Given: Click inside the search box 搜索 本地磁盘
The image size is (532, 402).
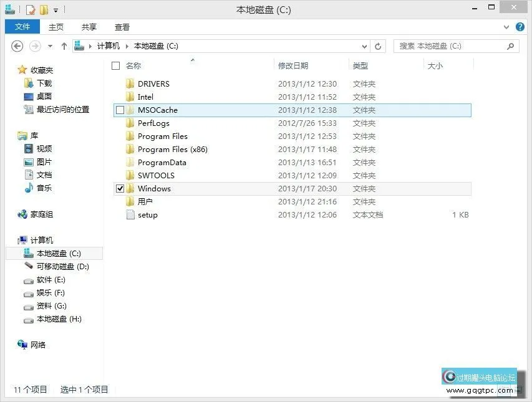Looking at the screenshot, I should (449, 46).
